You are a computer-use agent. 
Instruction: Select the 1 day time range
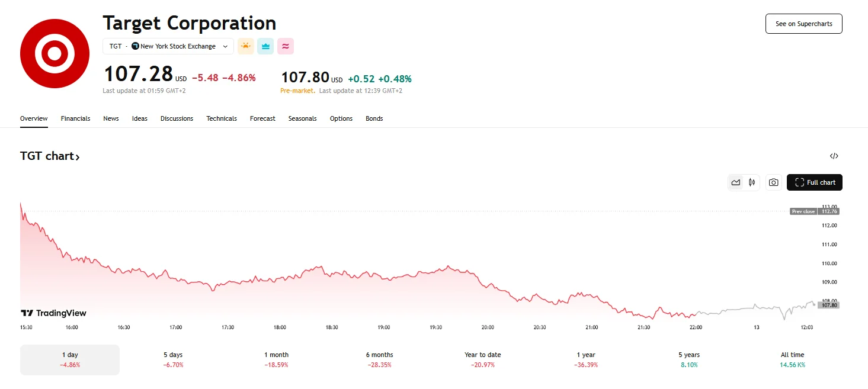click(x=70, y=359)
